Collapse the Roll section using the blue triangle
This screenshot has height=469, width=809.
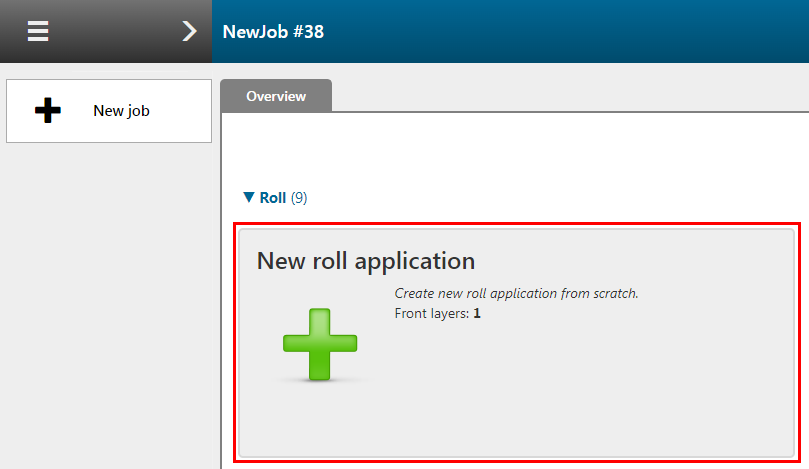tap(249, 197)
